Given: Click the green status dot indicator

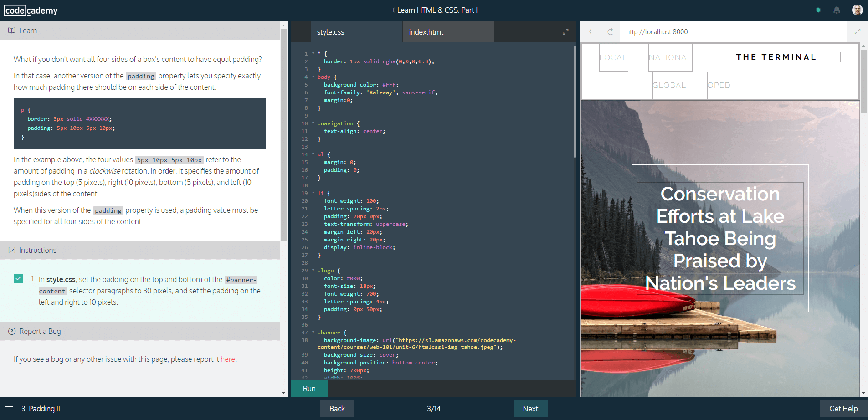Looking at the screenshot, I should (x=818, y=10).
